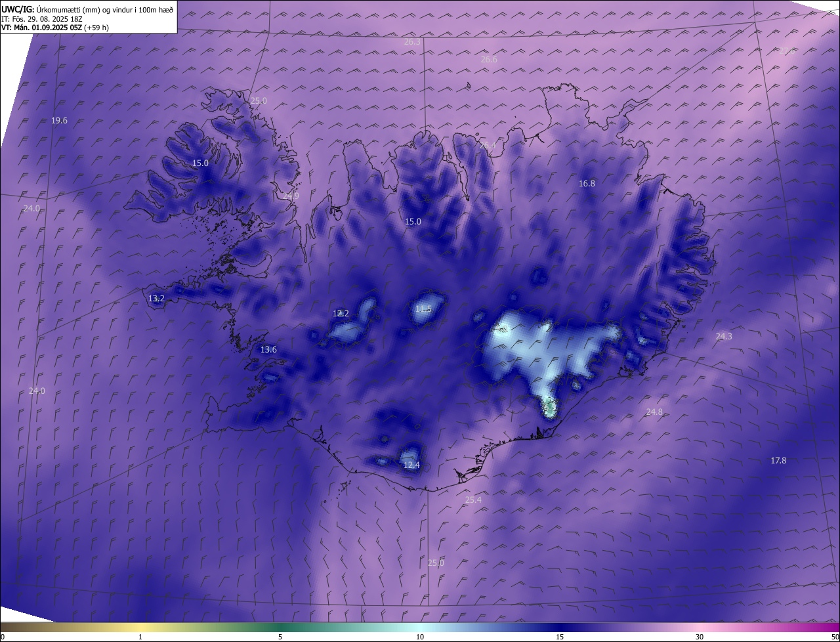Click the 12.4 value label
Screen dimensions: 840x642
coord(411,465)
